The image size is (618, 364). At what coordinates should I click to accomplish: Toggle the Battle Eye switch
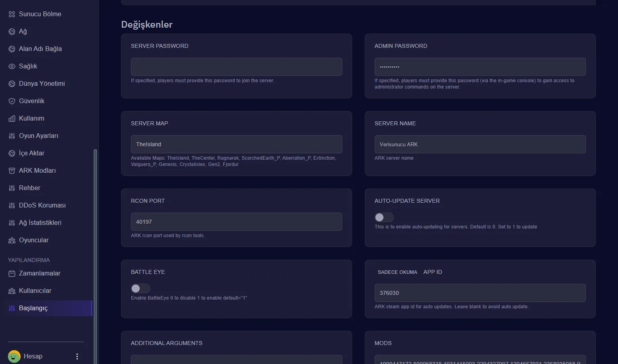pos(140,289)
